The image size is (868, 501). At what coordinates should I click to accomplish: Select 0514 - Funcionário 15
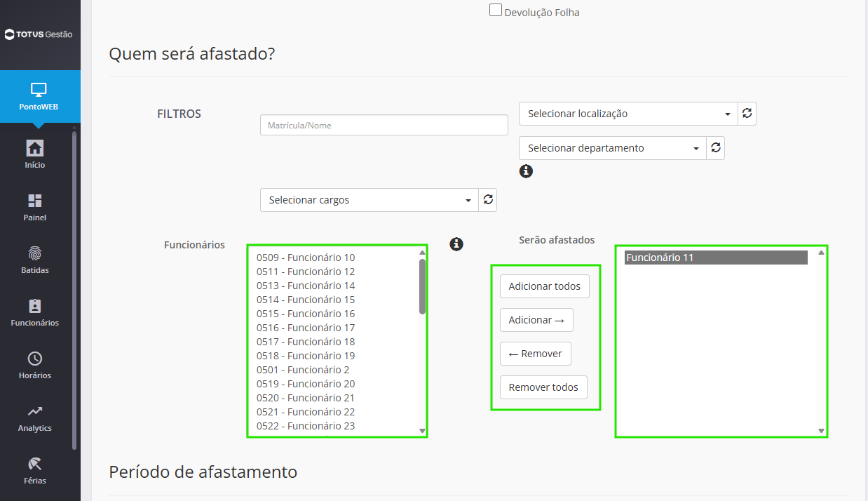(306, 300)
